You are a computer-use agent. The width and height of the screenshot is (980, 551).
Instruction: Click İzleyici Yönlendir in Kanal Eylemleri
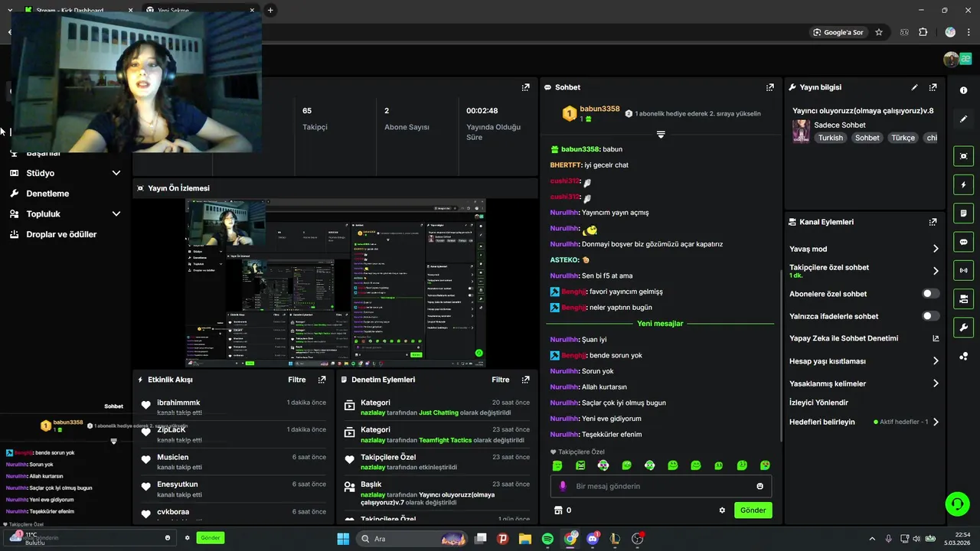point(818,403)
